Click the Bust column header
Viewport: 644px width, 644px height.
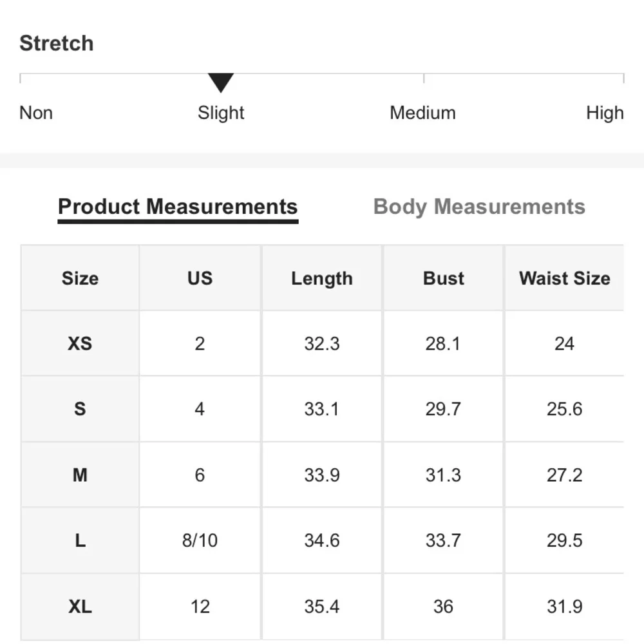pos(443,278)
